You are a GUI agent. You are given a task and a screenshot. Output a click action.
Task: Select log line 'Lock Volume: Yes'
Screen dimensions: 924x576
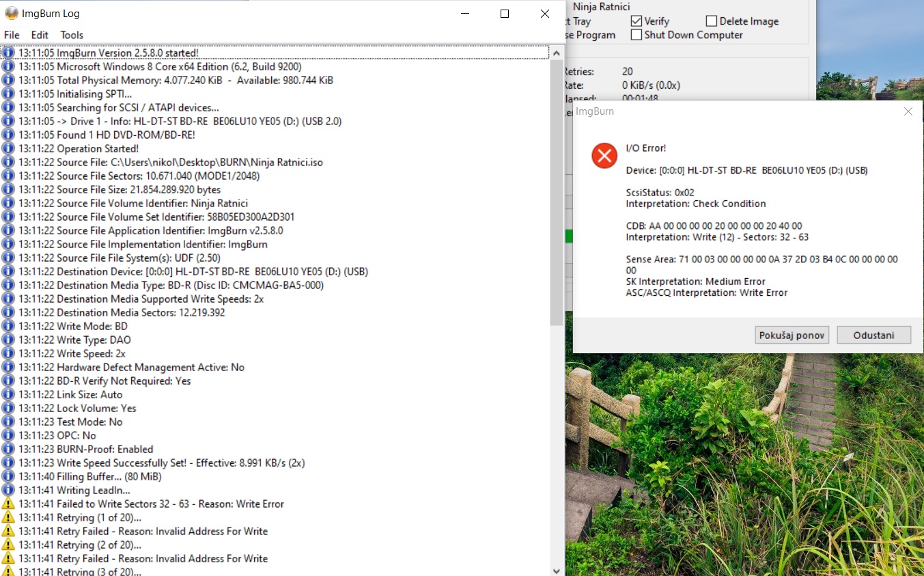pyautogui.click(x=275, y=408)
